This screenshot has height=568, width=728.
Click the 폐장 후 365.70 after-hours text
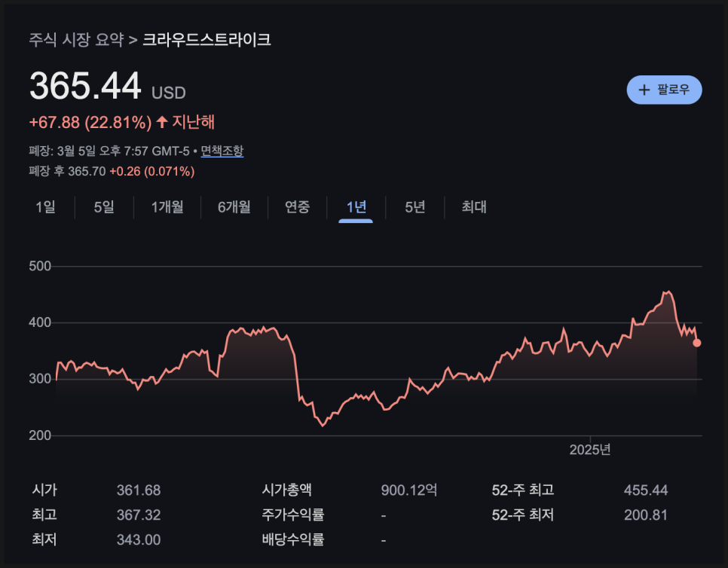pos(67,171)
